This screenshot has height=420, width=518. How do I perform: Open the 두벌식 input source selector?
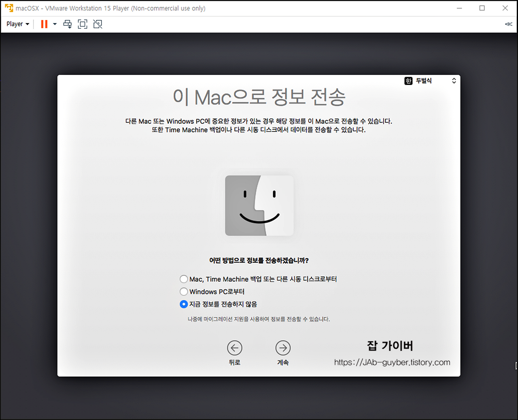(x=431, y=81)
